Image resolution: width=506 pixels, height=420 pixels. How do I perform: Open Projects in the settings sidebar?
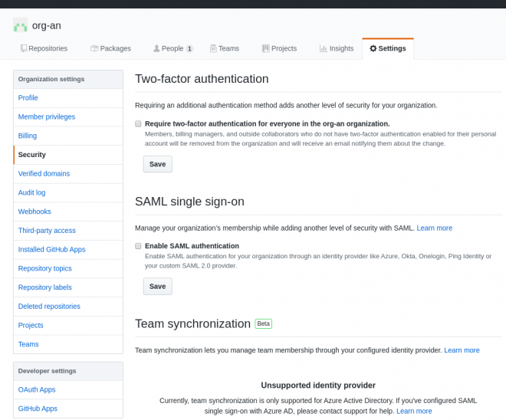pos(68,325)
